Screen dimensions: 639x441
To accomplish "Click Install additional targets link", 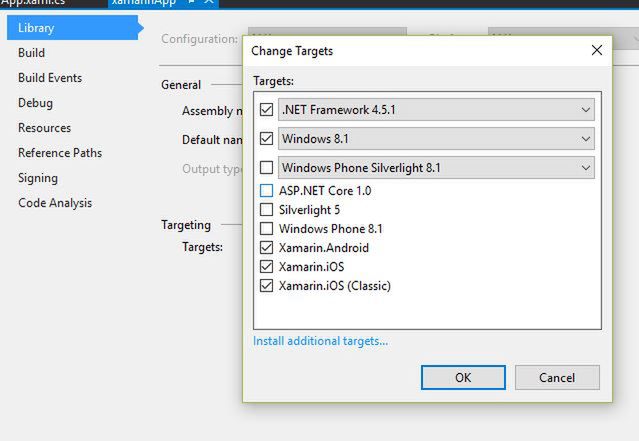I will (x=320, y=341).
